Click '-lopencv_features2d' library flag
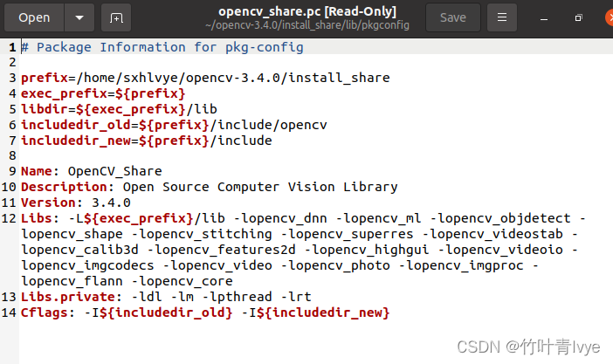This screenshot has width=613, height=364. 221,250
